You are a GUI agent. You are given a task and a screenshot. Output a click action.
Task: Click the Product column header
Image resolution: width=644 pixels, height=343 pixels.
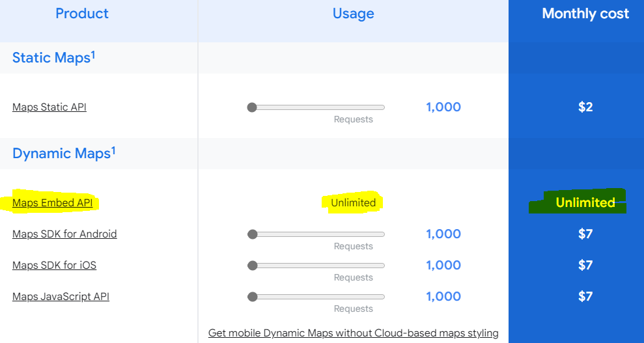point(82,14)
